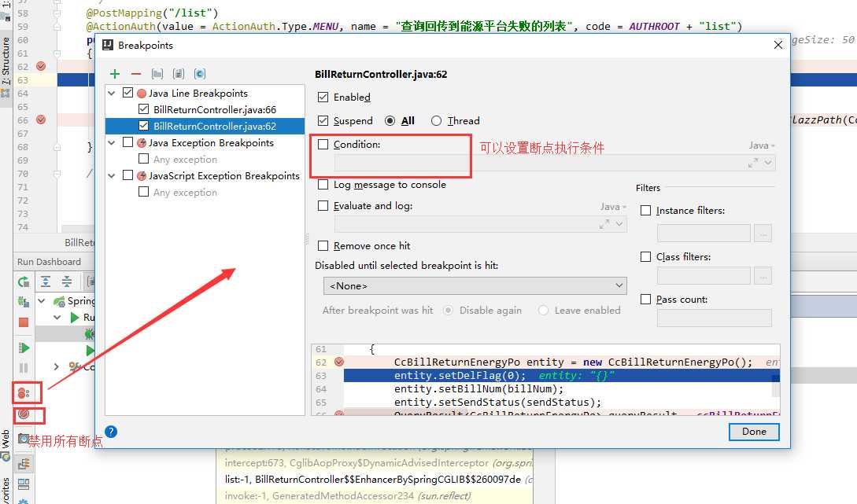Close the Breakpoints dialog

click(x=778, y=45)
